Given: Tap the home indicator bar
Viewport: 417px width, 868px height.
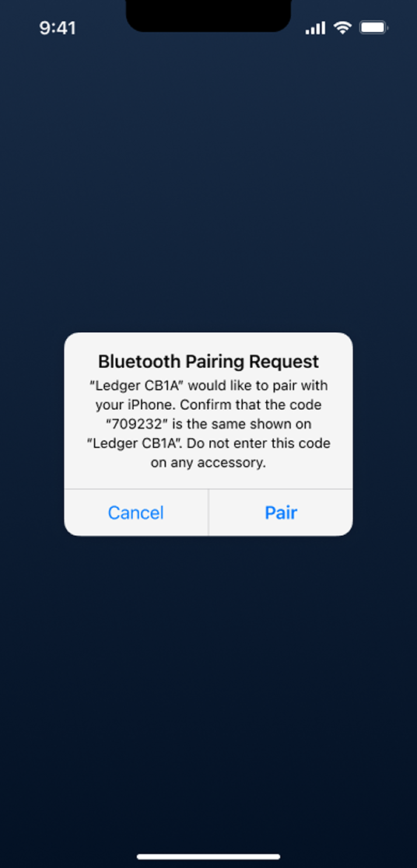Looking at the screenshot, I should [x=208, y=857].
